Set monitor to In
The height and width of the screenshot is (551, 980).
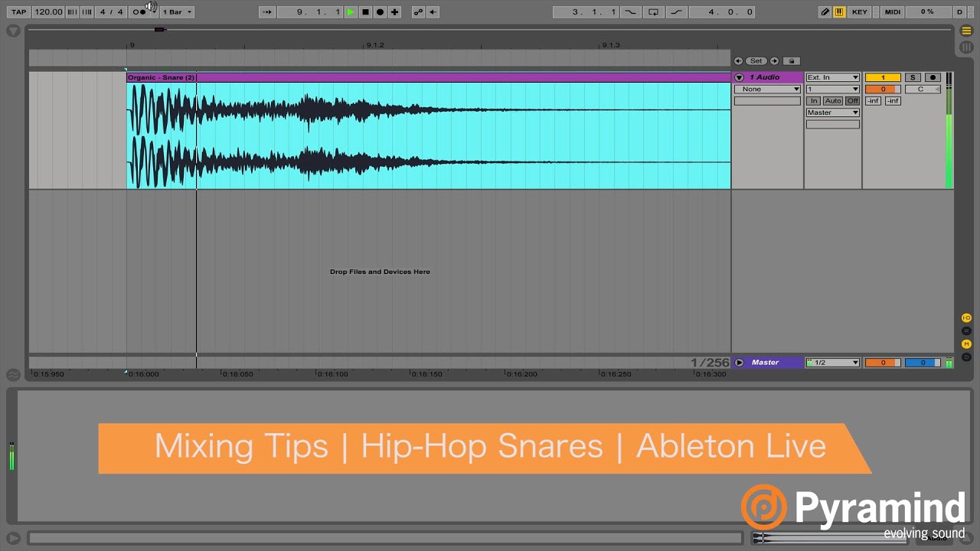(814, 101)
